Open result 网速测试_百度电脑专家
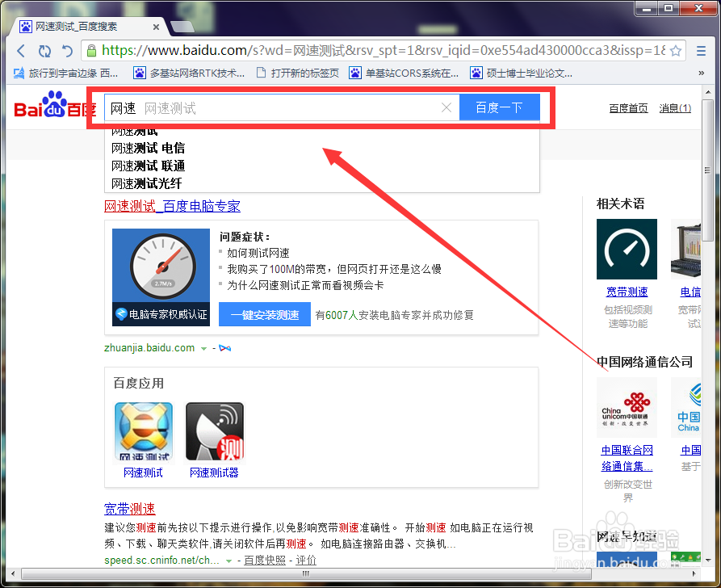Image resolution: width=721 pixels, height=588 pixels. point(172,206)
